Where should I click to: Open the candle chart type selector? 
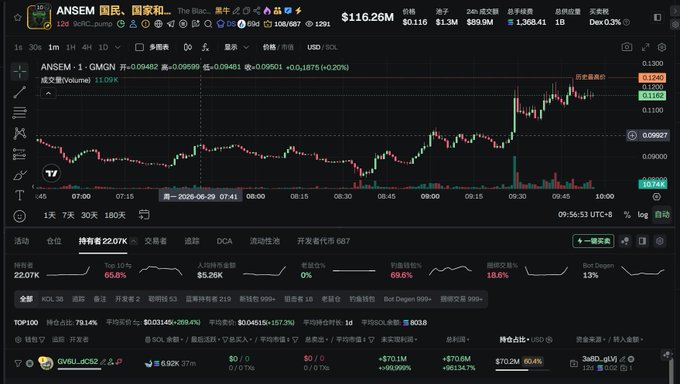188,47
